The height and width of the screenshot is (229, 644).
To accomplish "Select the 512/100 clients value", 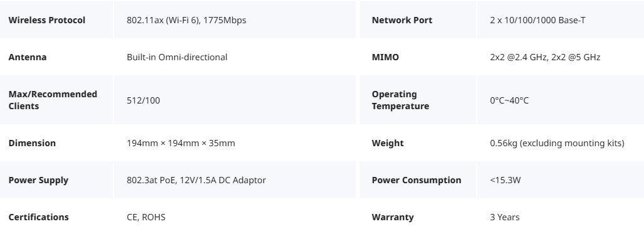I will [x=143, y=100].
